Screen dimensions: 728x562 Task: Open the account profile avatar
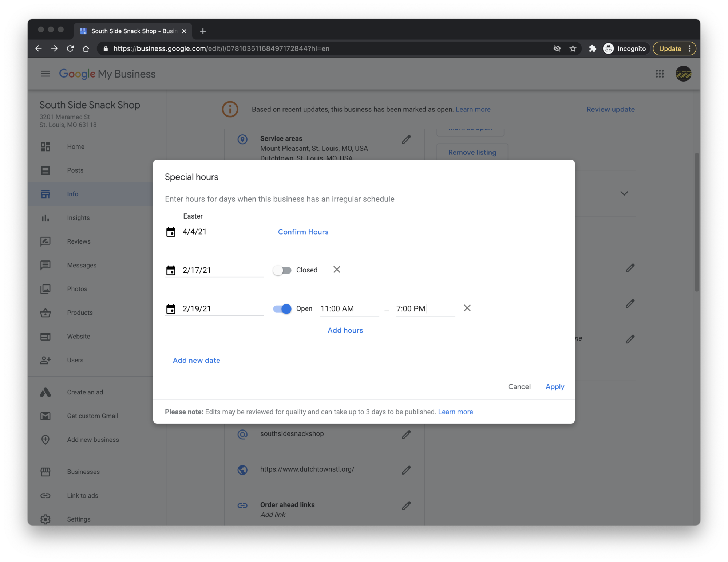[683, 74]
